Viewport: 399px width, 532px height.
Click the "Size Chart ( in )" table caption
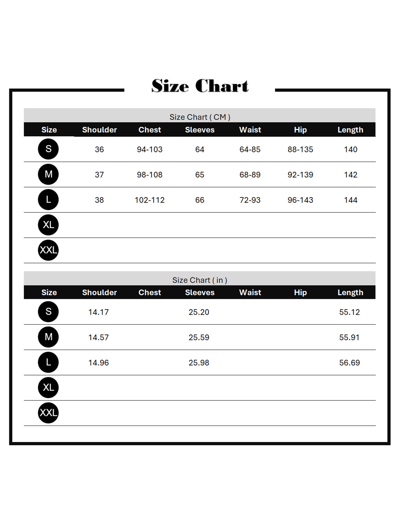[x=200, y=280]
